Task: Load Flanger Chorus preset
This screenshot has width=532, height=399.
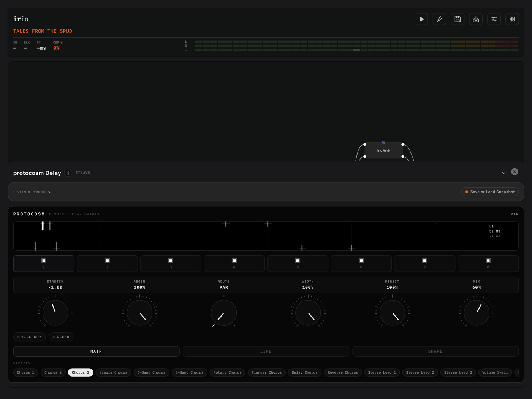Action: 267,372
